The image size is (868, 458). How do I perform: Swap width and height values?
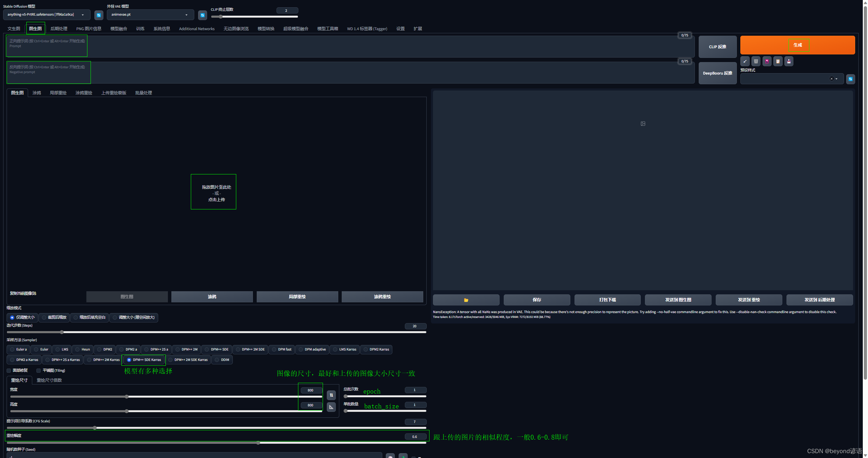click(331, 395)
